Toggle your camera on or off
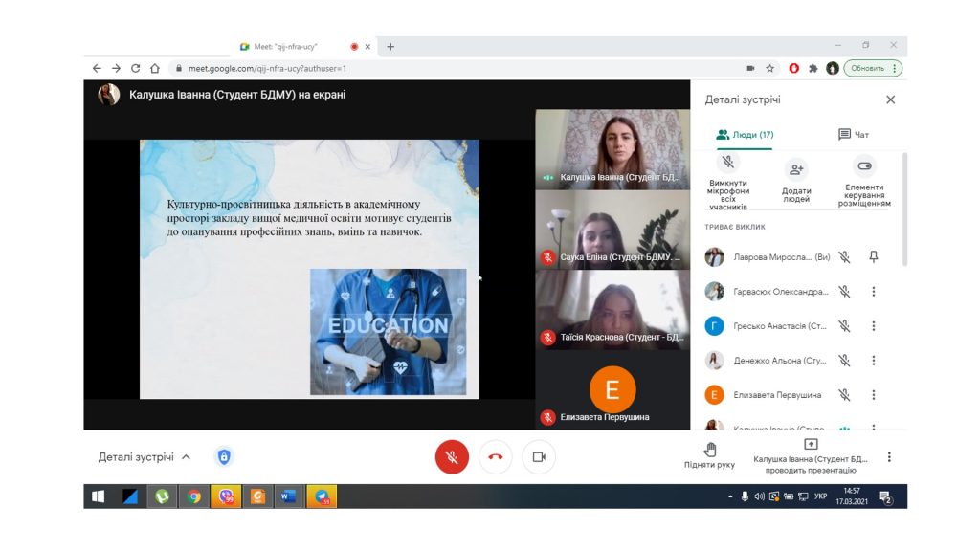This screenshot has height=551, width=980. (539, 456)
